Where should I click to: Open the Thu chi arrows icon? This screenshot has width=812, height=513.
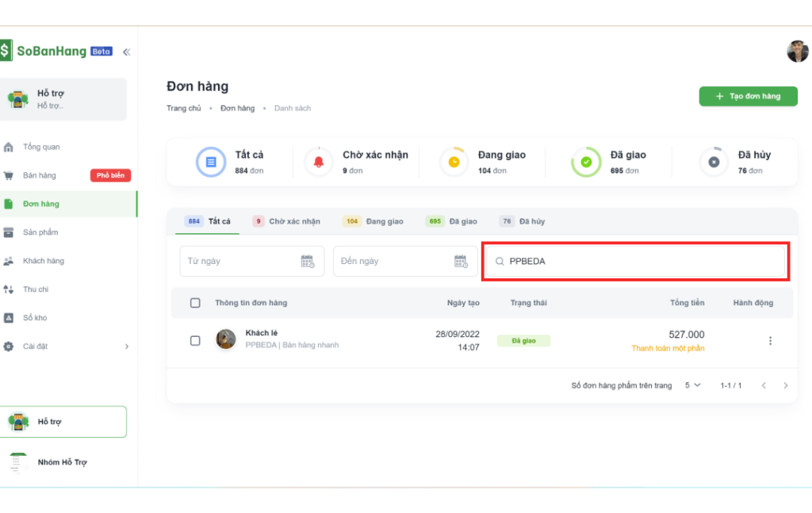(9, 289)
